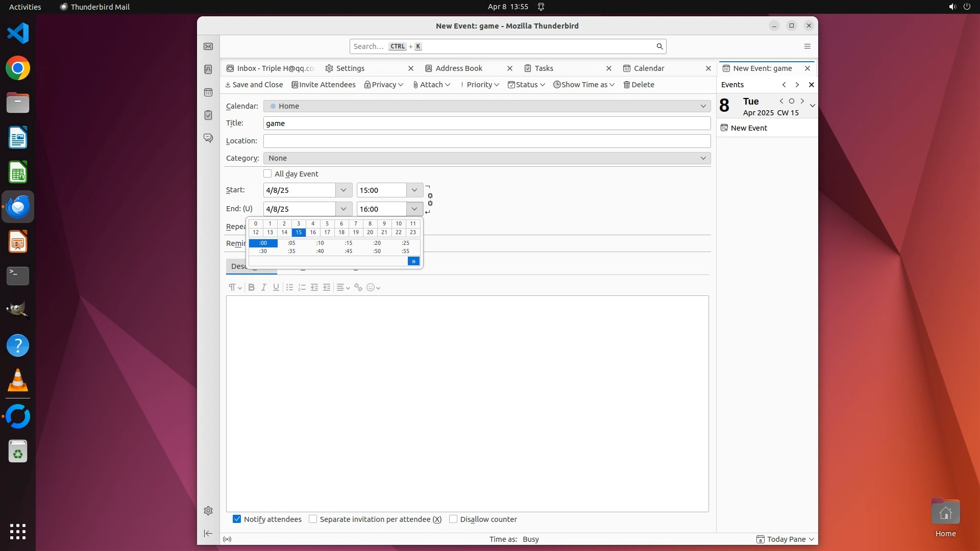Open Address Book from the sidebar icon
Image resolution: width=980 pixels, height=551 pixels.
point(208,69)
